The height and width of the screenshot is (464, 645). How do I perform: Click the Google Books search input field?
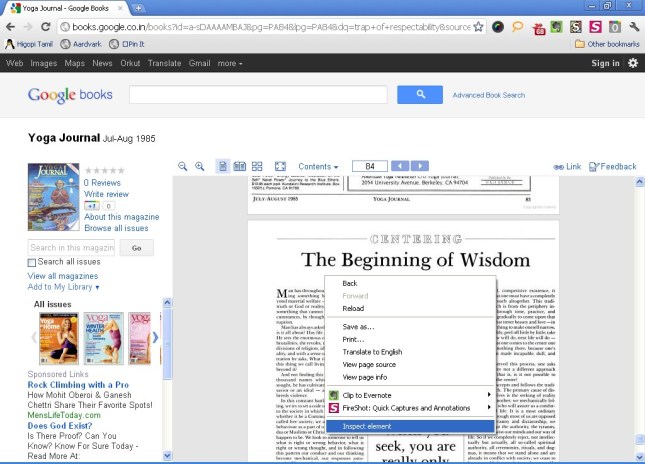click(x=257, y=95)
